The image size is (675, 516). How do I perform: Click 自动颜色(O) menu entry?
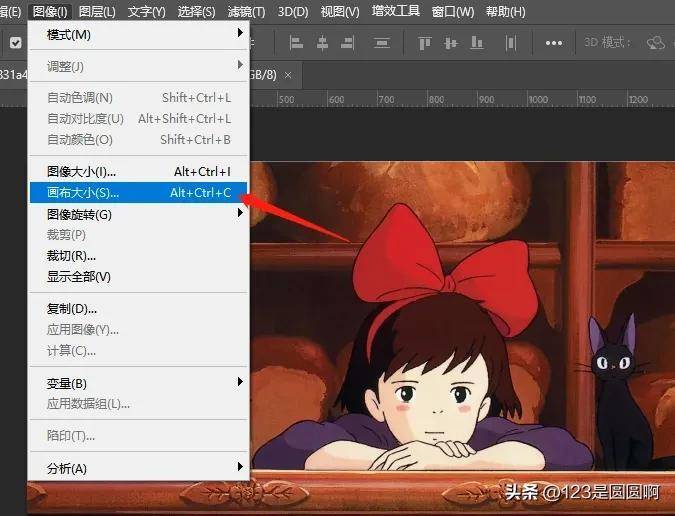138,139
